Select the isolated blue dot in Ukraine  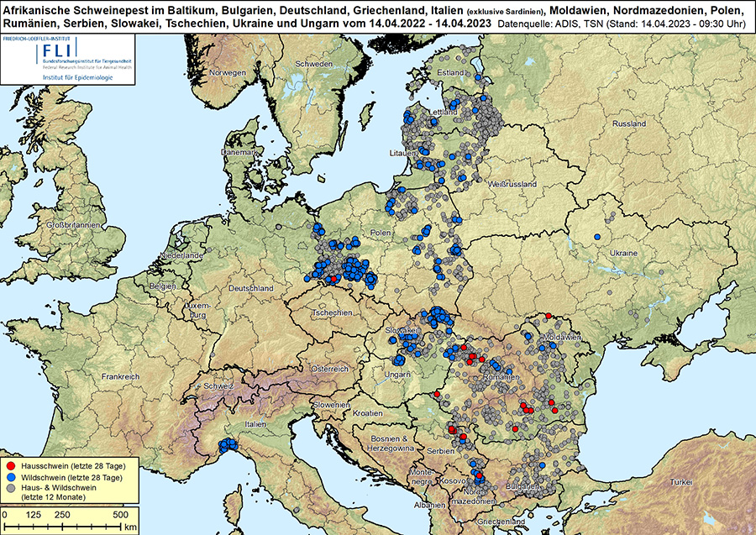click(596, 237)
